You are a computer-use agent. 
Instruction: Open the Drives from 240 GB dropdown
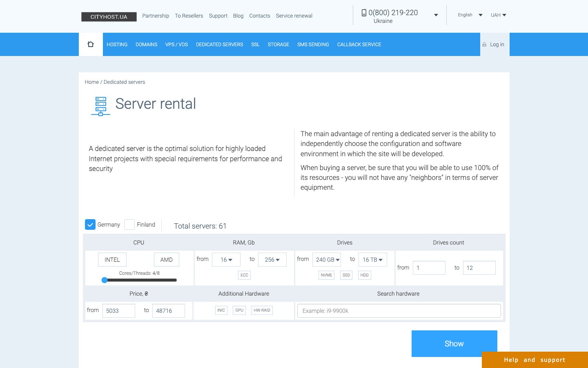tap(327, 260)
